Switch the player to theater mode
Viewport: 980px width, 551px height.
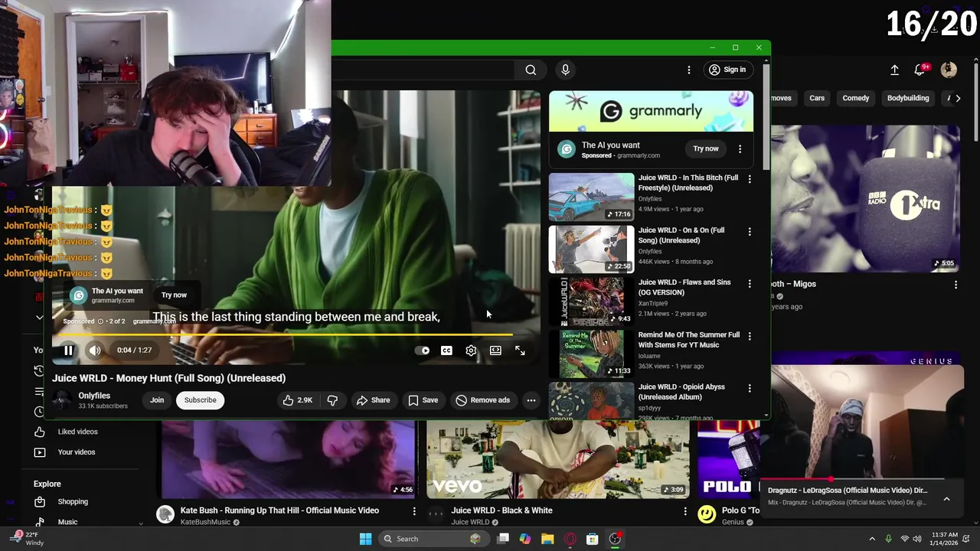(x=495, y=350)
